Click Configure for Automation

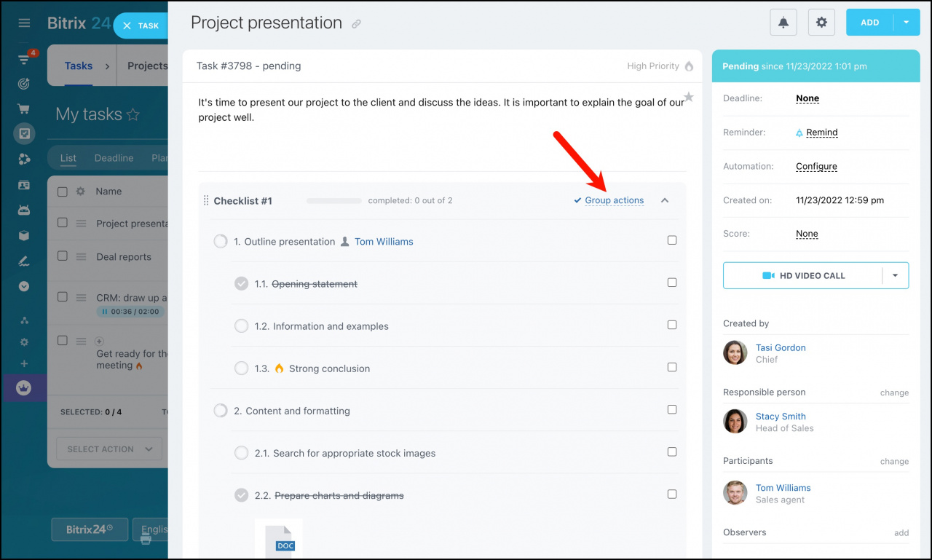pos(816,166)
